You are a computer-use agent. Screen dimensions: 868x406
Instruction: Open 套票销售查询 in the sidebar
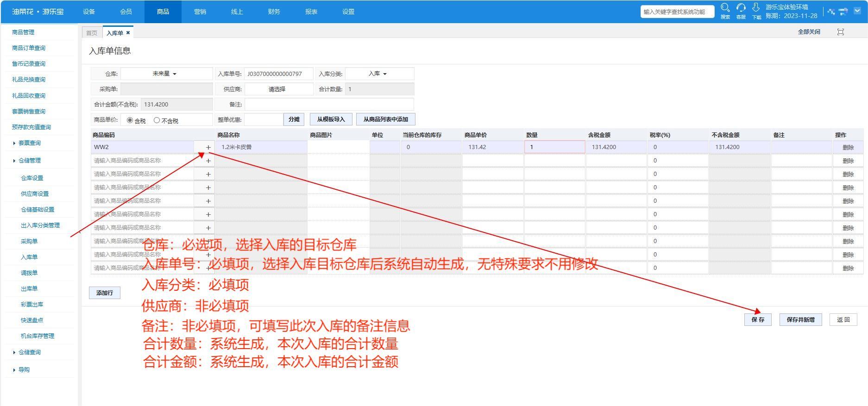[29, 112]
